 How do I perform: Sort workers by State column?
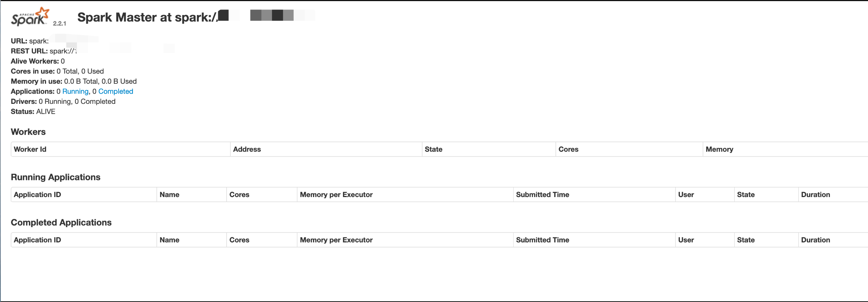[x=433, y=149]
